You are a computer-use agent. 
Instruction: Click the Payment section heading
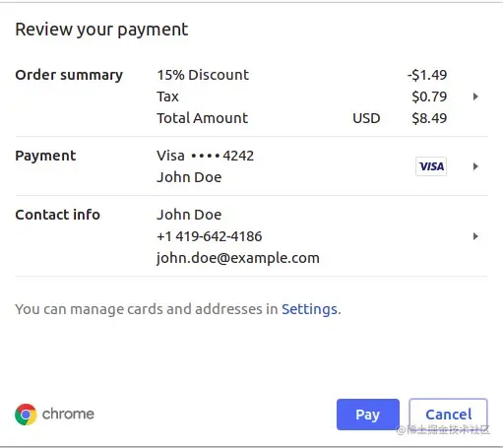point(45,156)
